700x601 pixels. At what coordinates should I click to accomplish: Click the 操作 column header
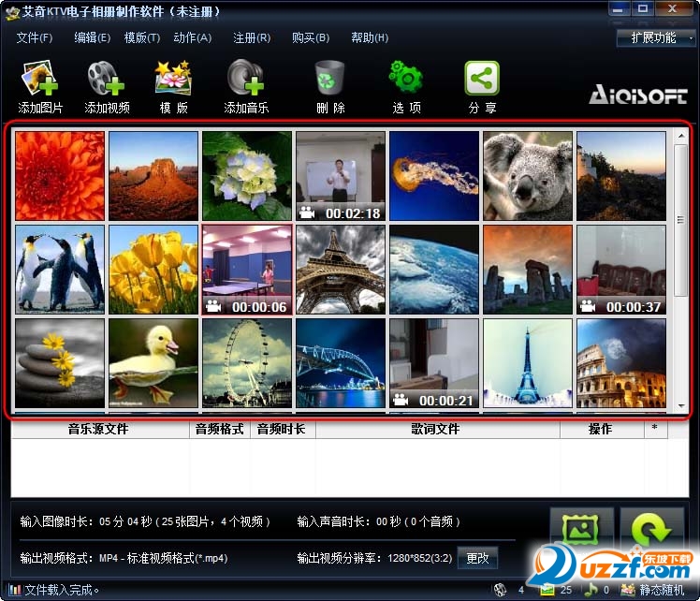pos(601,430)
